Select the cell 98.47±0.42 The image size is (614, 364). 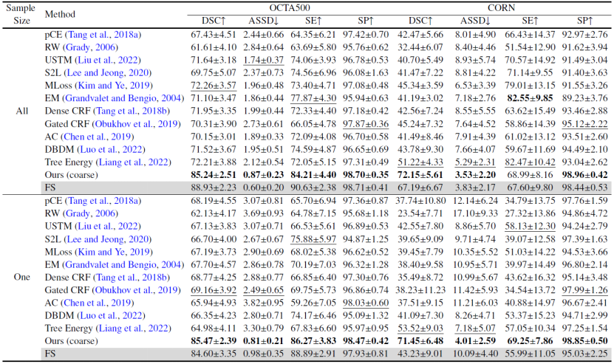click(x=366, y=341)
